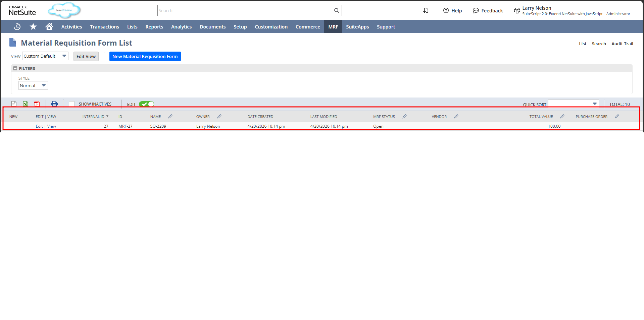Click the 100.00 total value cell
This screenshot has width=644, height=320.
(554, 126)
